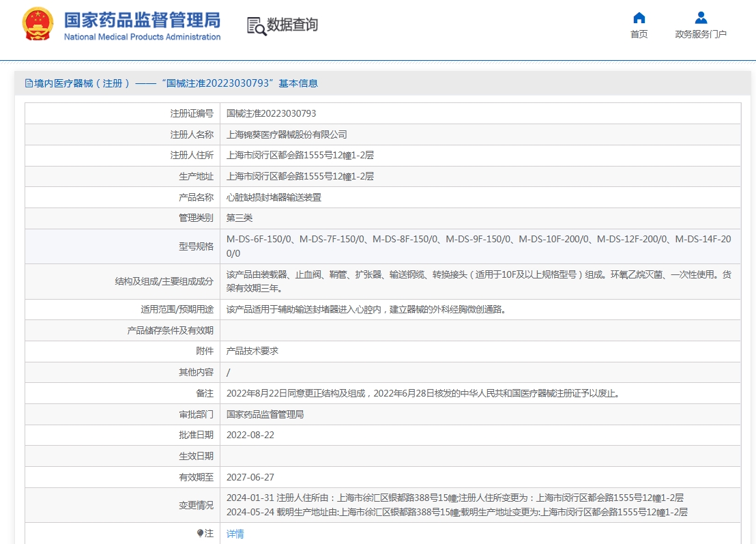
Task: Select the address in the 生产地址 row
Action: point(300,177)
